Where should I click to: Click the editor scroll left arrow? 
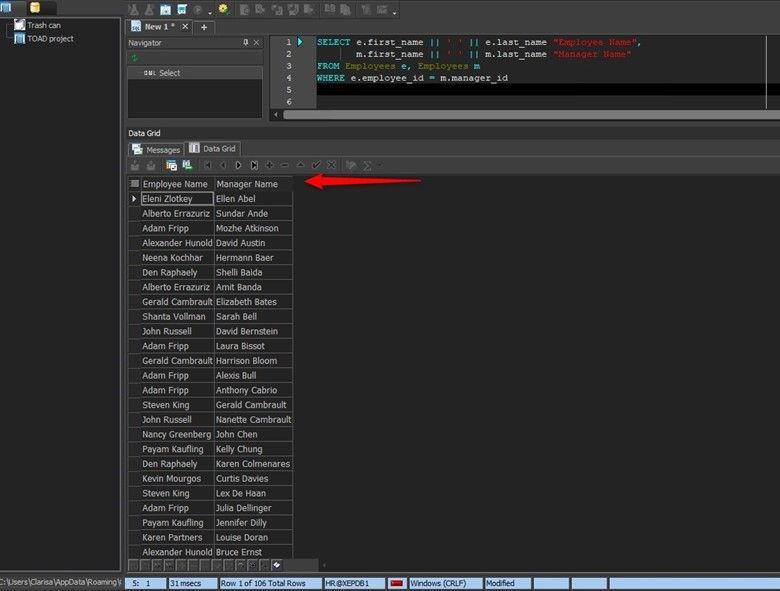point(276,115)
